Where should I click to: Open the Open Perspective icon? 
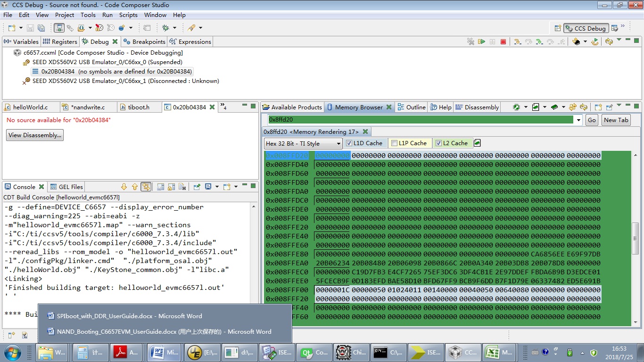[x=558, y=28]
